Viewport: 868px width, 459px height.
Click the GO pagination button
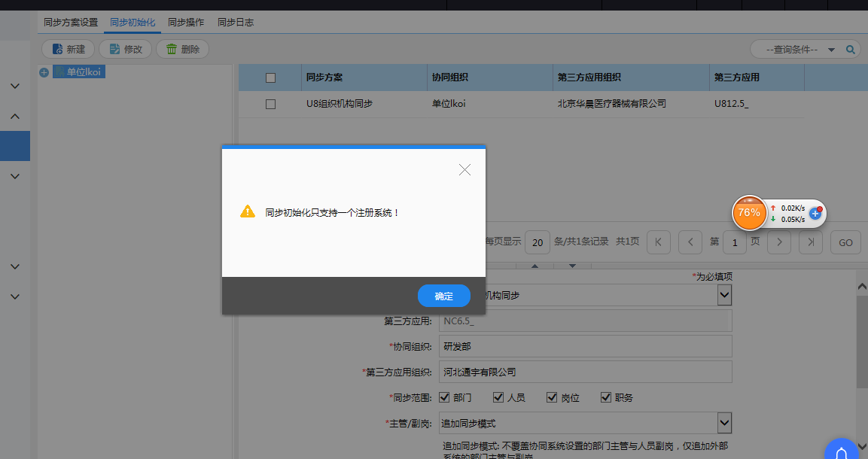click(x=845, y=242)
